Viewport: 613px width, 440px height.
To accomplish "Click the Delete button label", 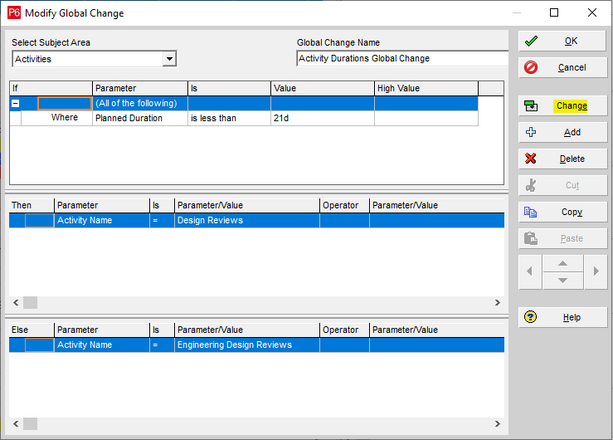I will pyautogui.click(x=572, y=159).
